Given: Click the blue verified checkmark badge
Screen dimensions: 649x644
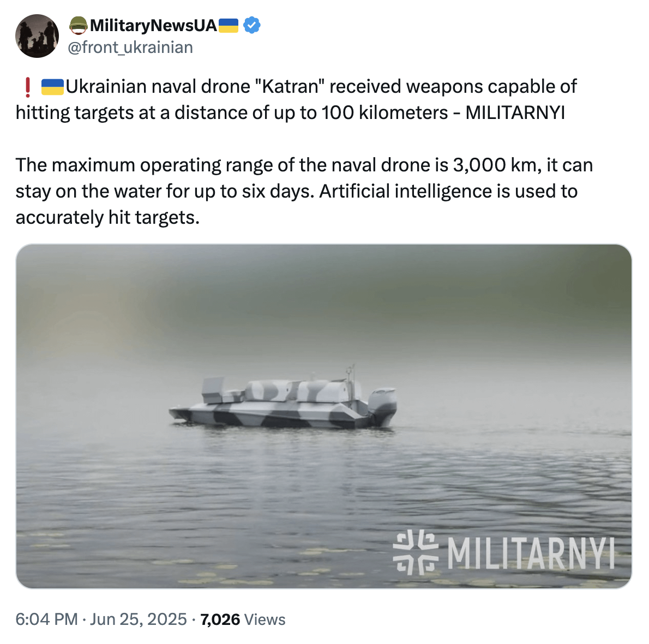Looking at the screenshot, I should 251,25.
